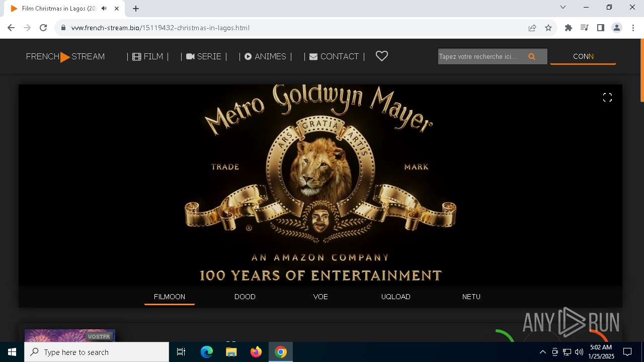Open the Windows Start menu

coord(12,352)
